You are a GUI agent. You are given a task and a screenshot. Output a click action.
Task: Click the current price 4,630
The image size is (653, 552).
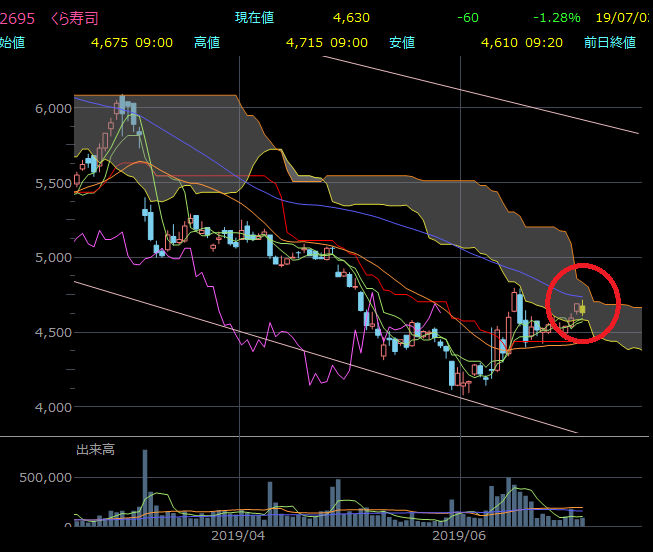(x=352, y=18)
